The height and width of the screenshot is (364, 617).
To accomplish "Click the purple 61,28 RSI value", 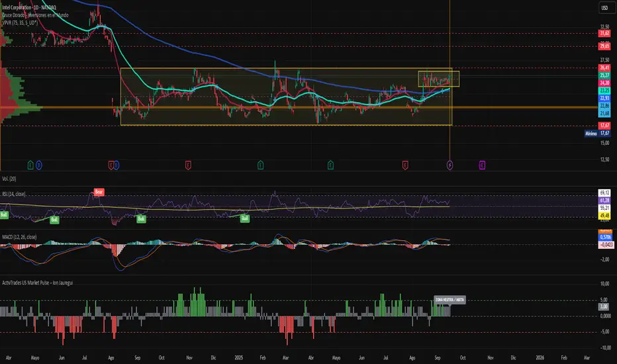I will coord(604,201).
